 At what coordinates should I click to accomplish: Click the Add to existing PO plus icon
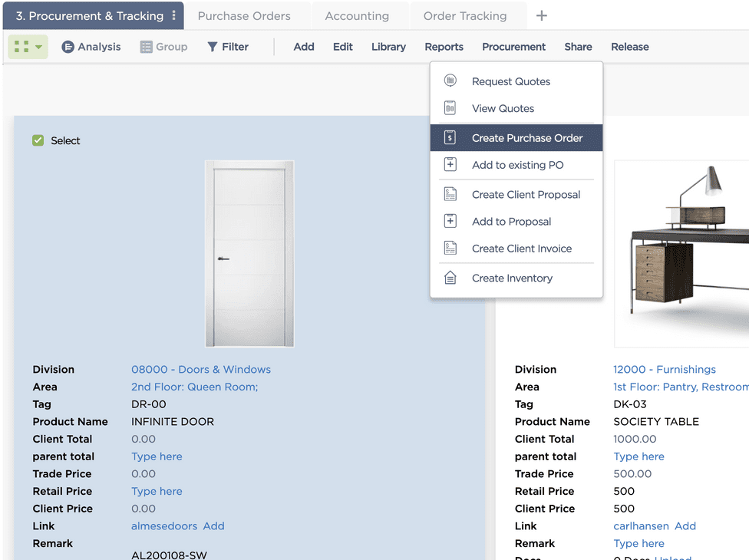tap(450, 165)
